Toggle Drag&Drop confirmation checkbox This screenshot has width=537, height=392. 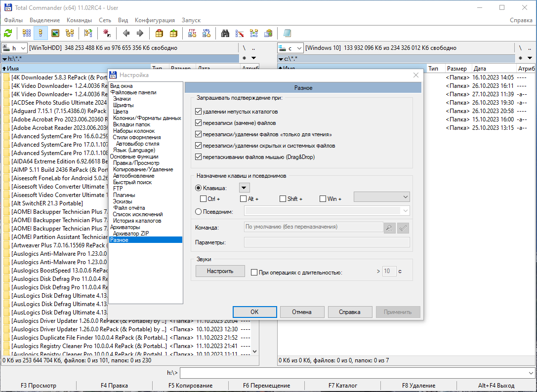(x=198, y=157)
